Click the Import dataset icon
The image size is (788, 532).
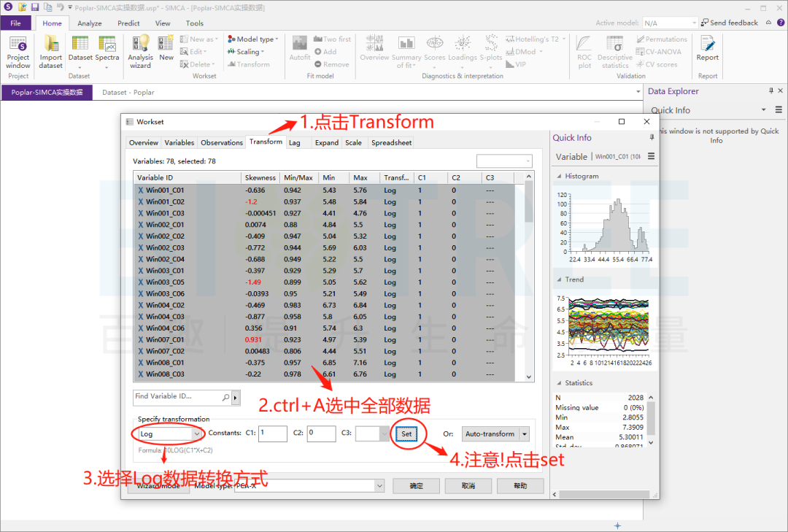(x=51, y=50)
